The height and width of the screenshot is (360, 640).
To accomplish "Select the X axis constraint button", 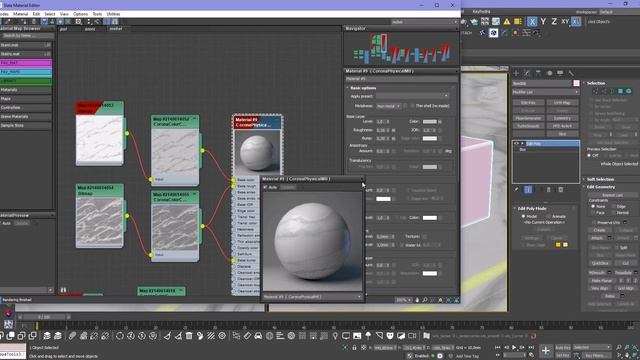I will (532, 22).
